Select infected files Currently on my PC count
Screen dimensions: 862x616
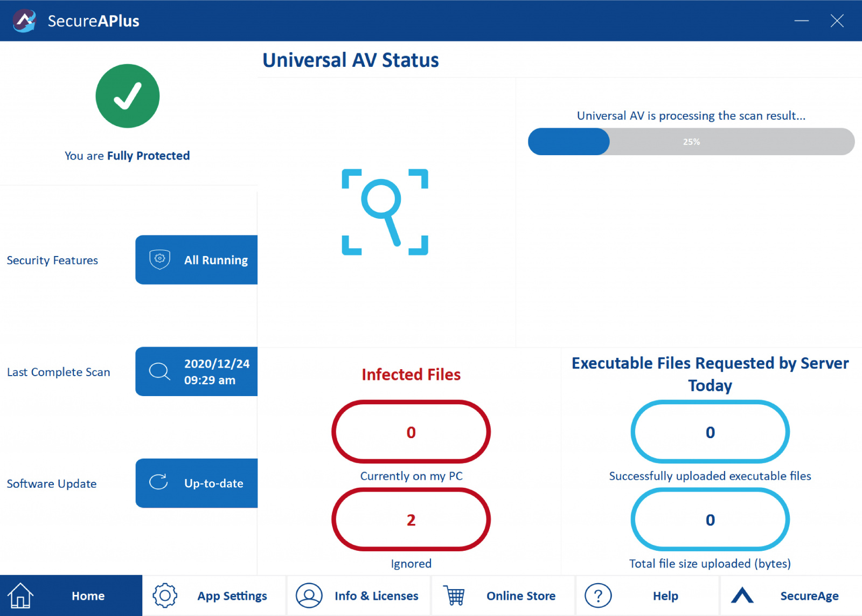coord(411,432)
